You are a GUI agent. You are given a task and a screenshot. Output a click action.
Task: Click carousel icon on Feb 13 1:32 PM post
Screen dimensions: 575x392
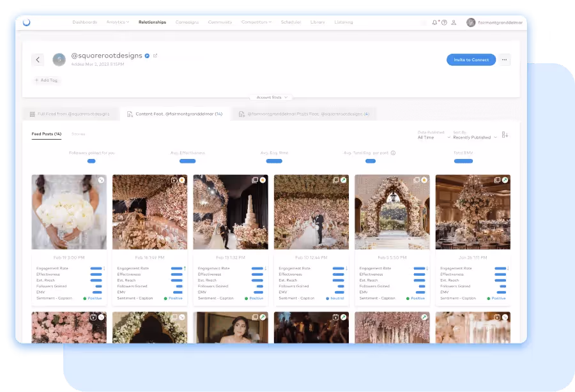pyautogui.click(x=255, y=180)
